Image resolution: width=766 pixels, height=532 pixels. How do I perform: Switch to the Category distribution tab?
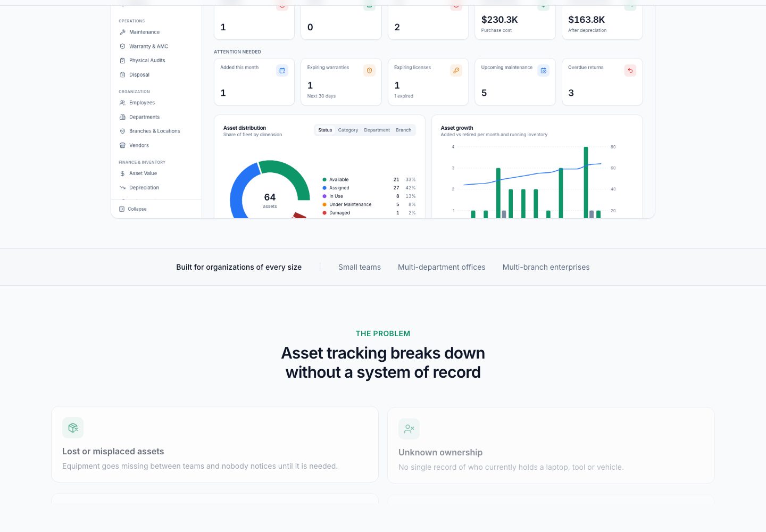coord(348,130)
